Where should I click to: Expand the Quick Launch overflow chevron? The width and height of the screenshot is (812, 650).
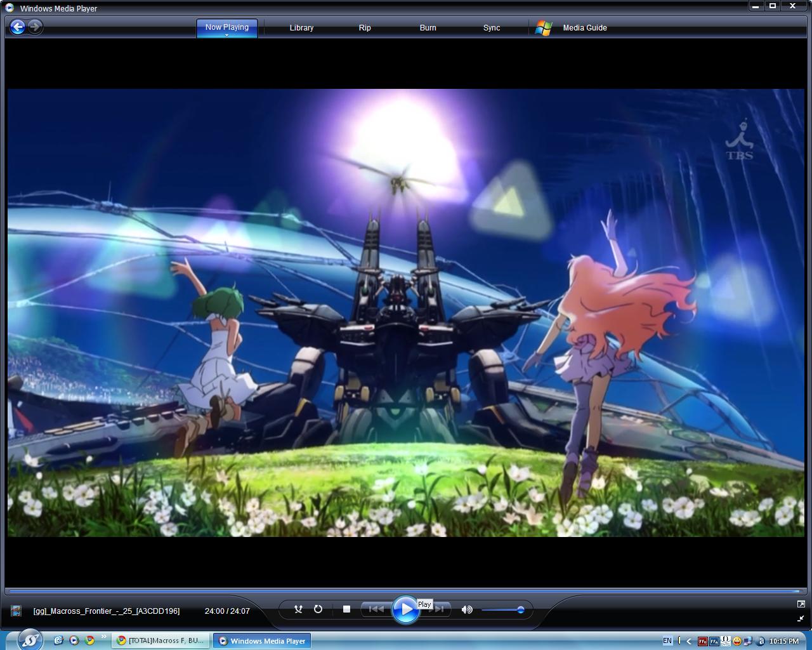(103, 637)
